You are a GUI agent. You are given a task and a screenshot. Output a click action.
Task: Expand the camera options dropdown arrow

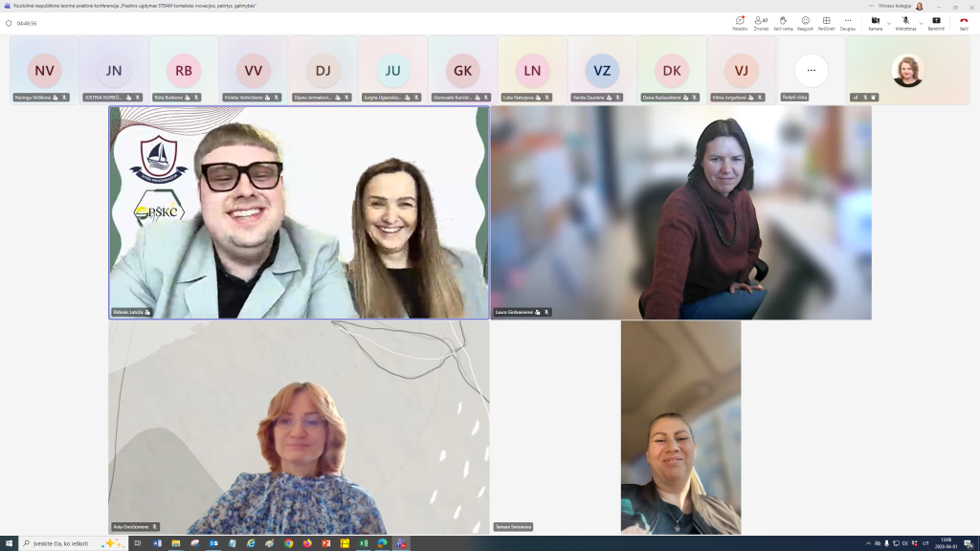tap(889, 22)
